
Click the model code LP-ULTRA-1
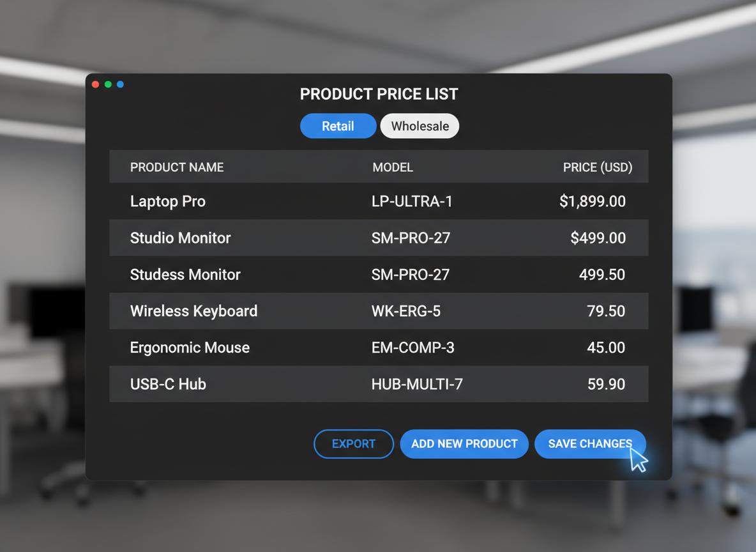click(412, 201)
